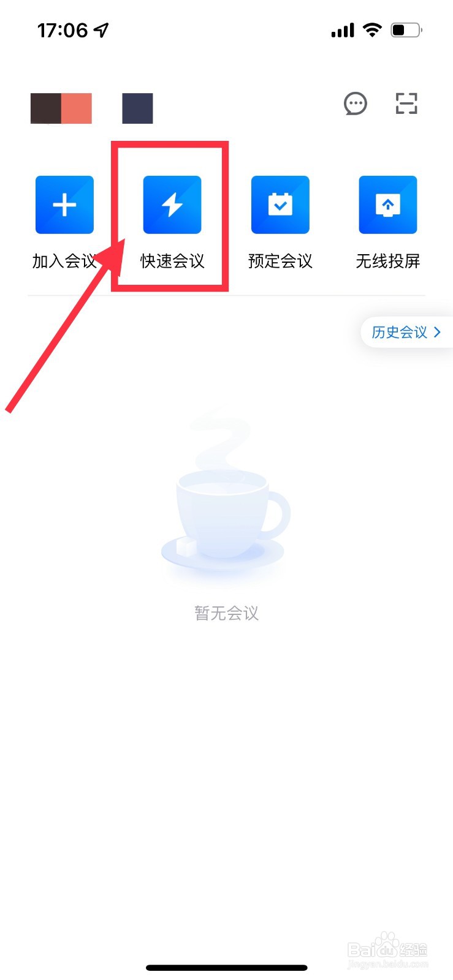Open the chat messages bubble icon
Screen dimensions: 453x980
click(x=356, y=104)
